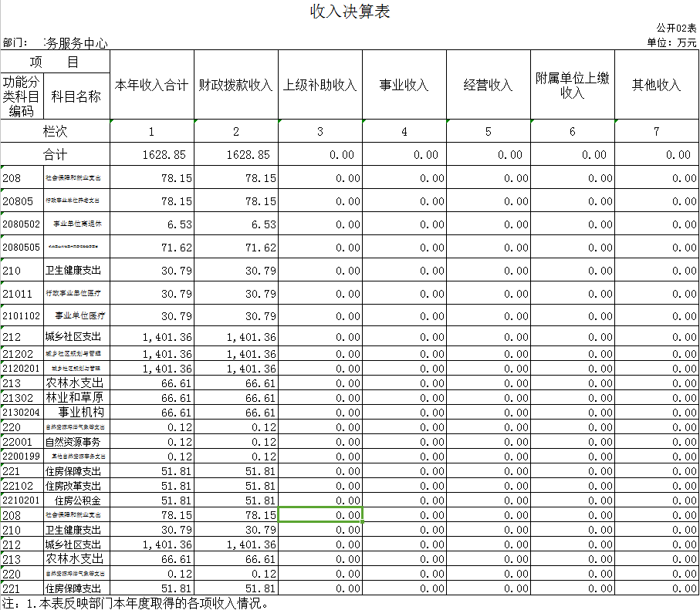Click code cell 2101102
Screen dimensions: 700x610
click(22, 316)
